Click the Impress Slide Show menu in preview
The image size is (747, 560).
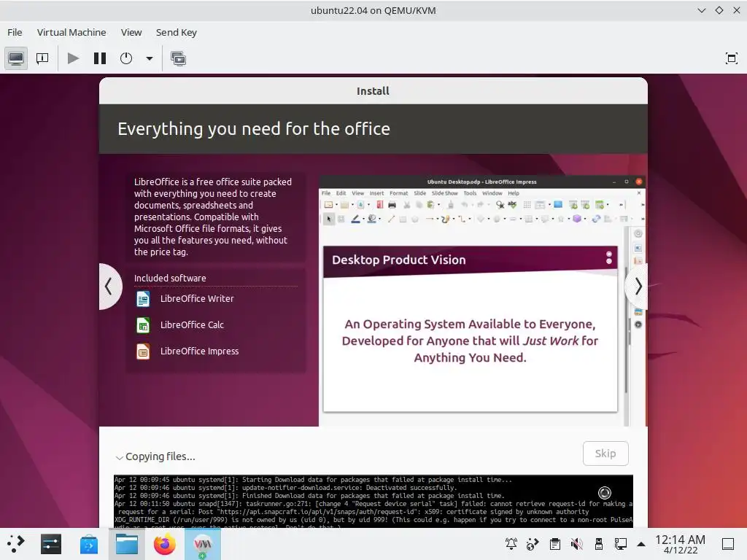click(x=444, y=193)
